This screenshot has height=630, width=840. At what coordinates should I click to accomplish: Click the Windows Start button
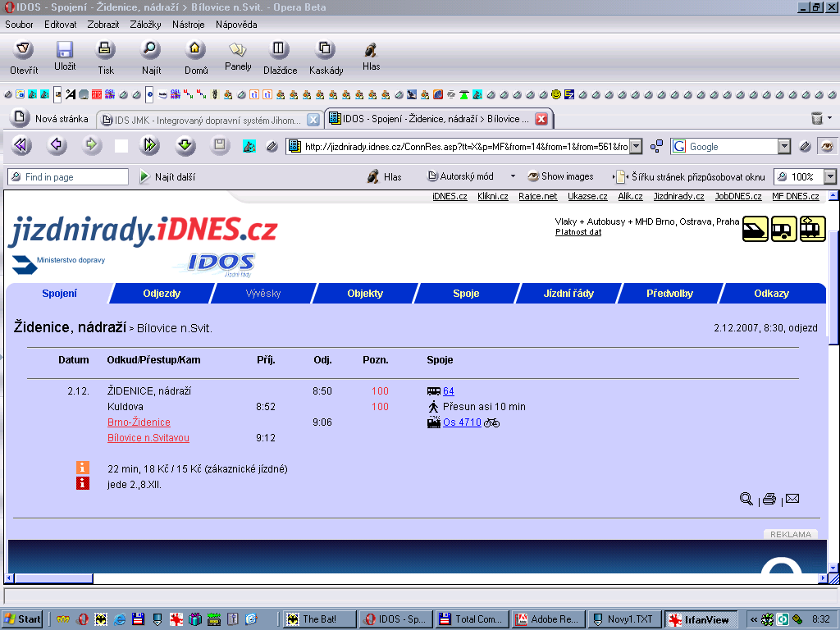tap(22, 619)
